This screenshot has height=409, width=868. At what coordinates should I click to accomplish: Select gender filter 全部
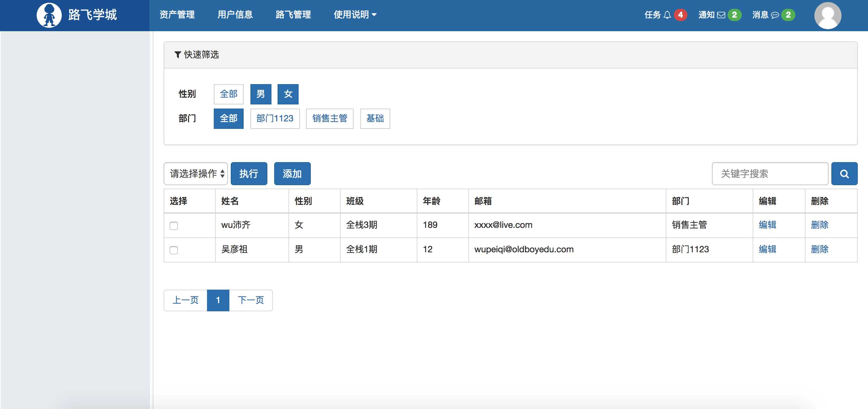tap(228, 94)
